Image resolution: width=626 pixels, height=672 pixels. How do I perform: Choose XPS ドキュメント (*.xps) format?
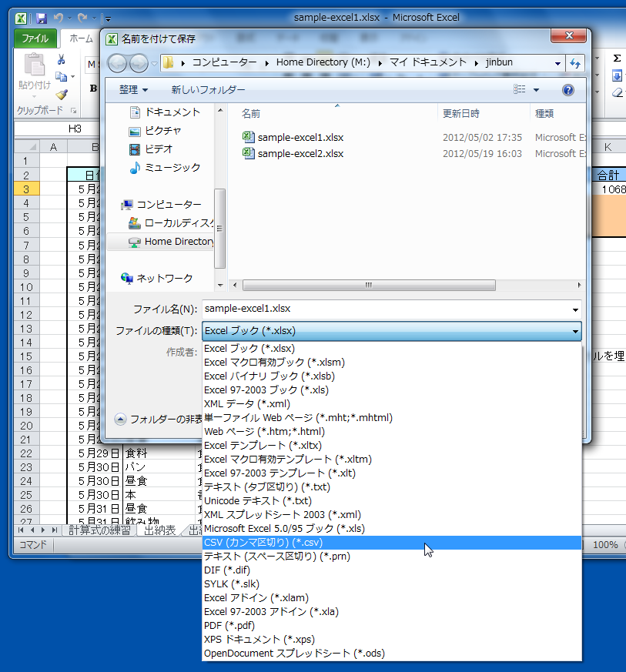click(x=392, y=640)
